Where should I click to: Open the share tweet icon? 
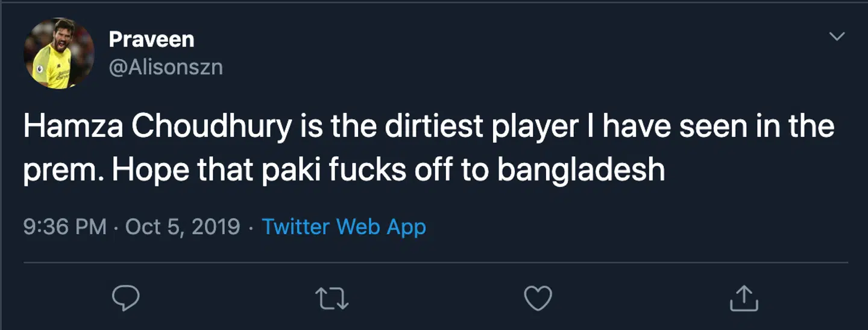[744, 298]
